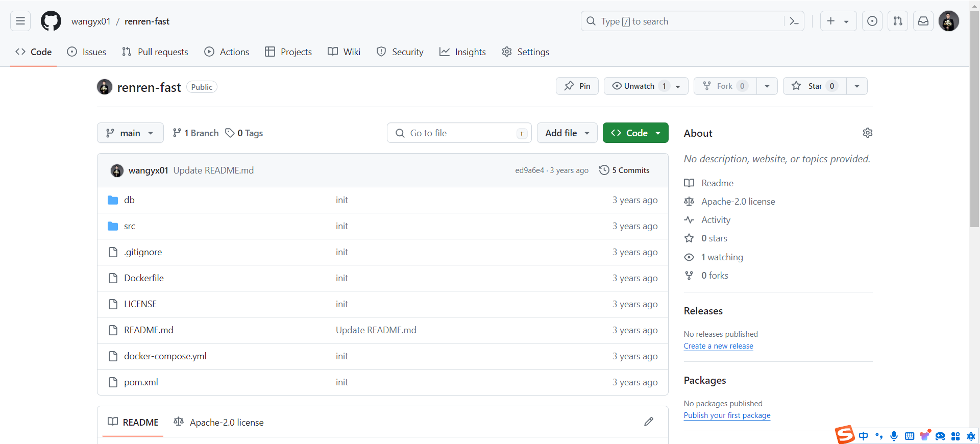Open the README.md file
Viewport: 980px width, 444px height.
[x=149, y=330]
